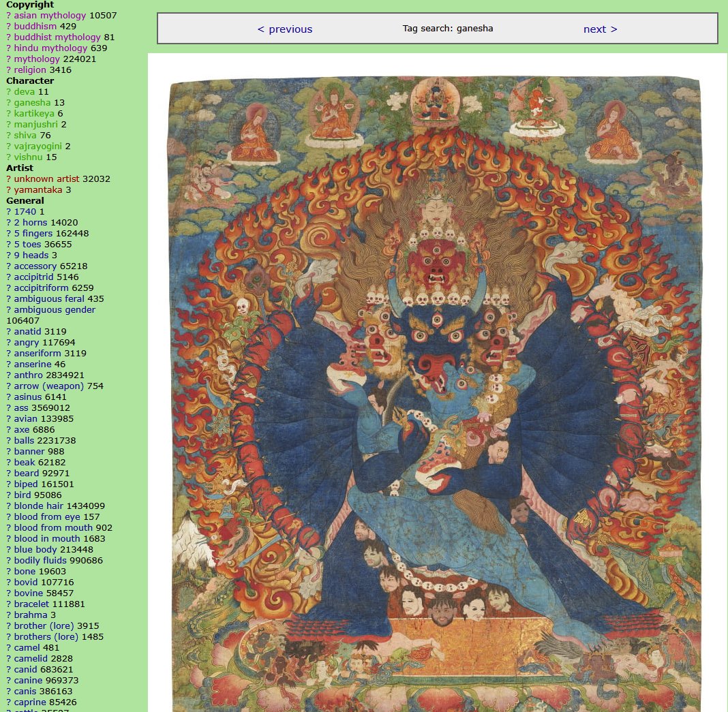Open the camelid tag link
Image resolution: width=728 pixels, height=712 pixels.
[31, 659]
